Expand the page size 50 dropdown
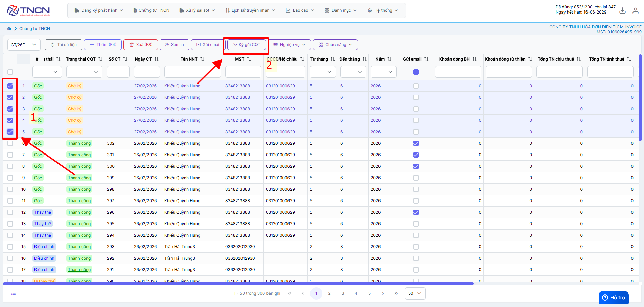 [415, 293]
